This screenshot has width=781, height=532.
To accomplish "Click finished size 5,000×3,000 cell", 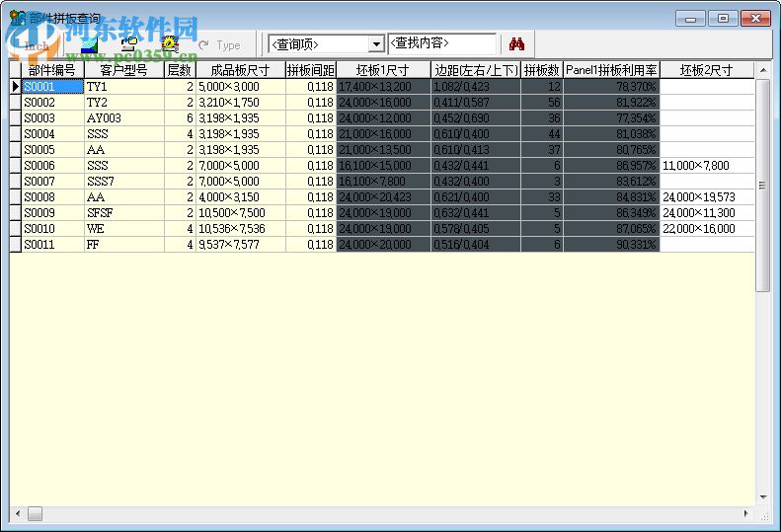I will pos(241,86).
